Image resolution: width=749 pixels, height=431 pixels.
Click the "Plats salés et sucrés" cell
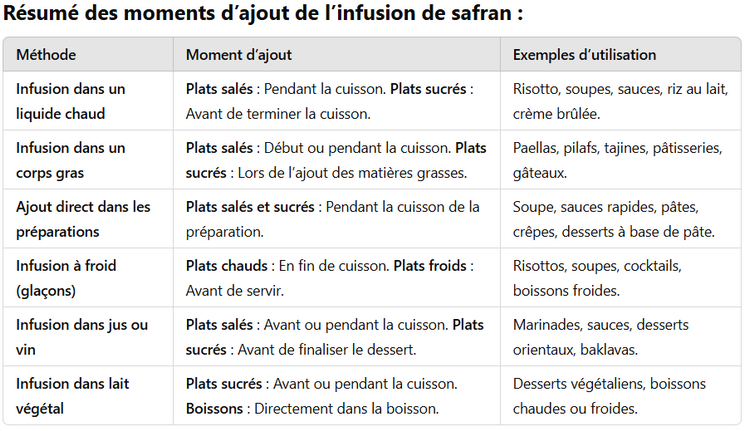click(x=332, y=219)
